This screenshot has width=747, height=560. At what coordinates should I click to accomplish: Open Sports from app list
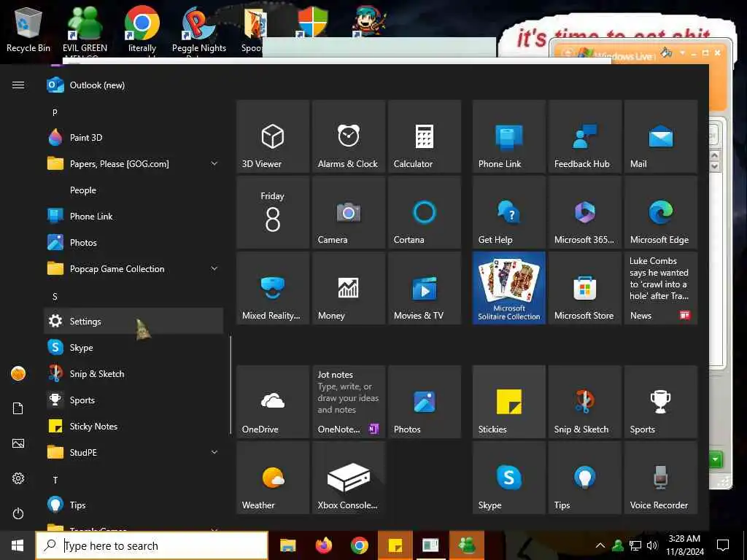point(133,400)
